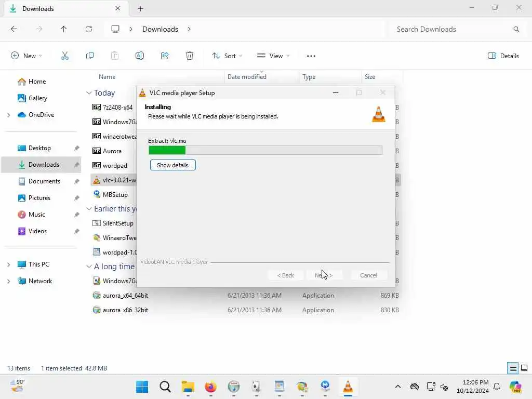Toggle the Details pane
Image resolution: width=532 pixels, height=399 pixels.
click(503, 56)
